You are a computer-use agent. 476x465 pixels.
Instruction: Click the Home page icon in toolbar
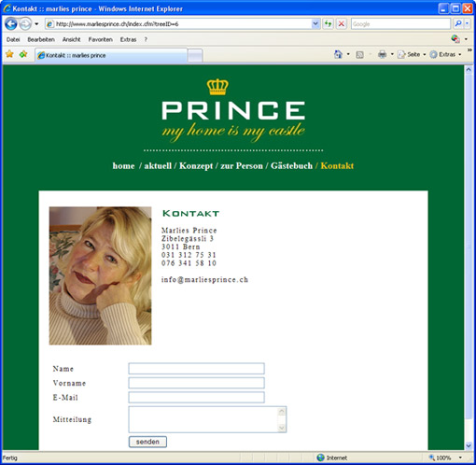pyautogui.click(x=338, y=54)
